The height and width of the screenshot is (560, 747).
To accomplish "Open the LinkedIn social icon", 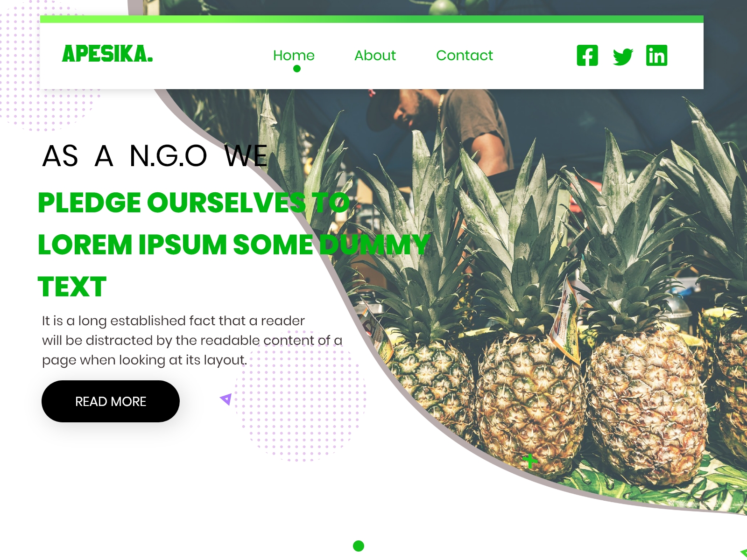I will click(x=656, y=56).
